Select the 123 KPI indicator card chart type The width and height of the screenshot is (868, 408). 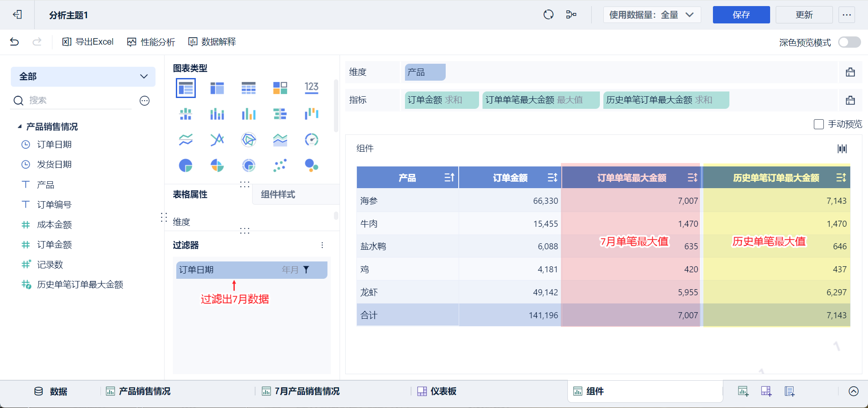[311, 88]
